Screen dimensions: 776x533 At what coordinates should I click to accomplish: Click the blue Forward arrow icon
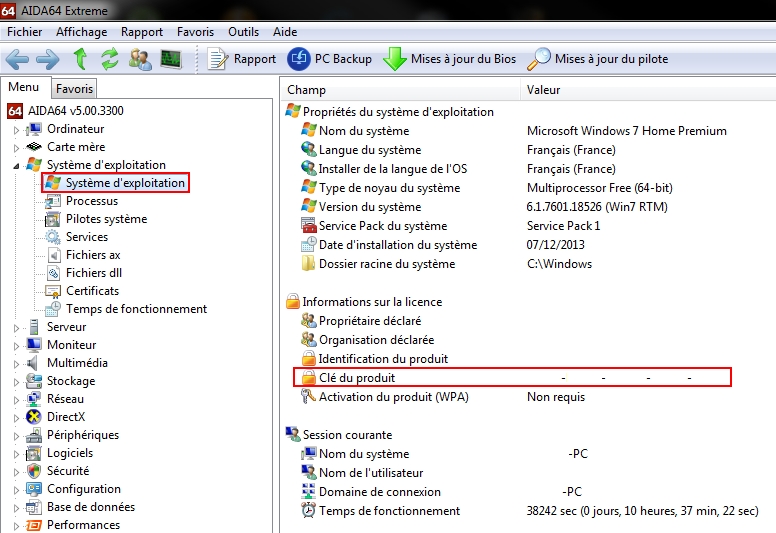[x=48, y=59]
